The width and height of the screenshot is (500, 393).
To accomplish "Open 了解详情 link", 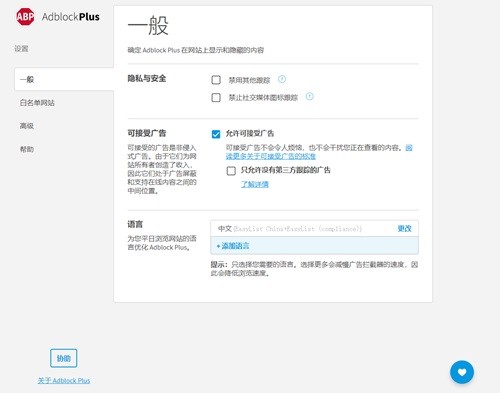I will point(255,184).
